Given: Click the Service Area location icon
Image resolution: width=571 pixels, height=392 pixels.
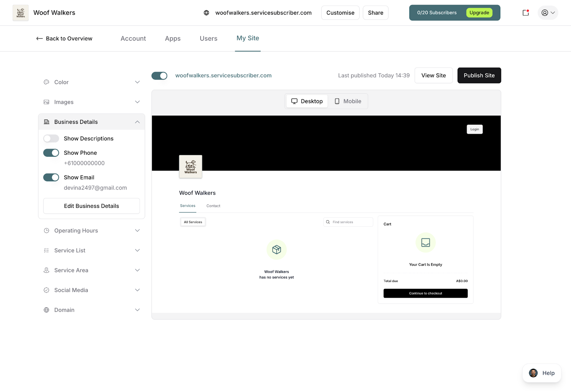Looking at the screenshot, I should [46, 270].
